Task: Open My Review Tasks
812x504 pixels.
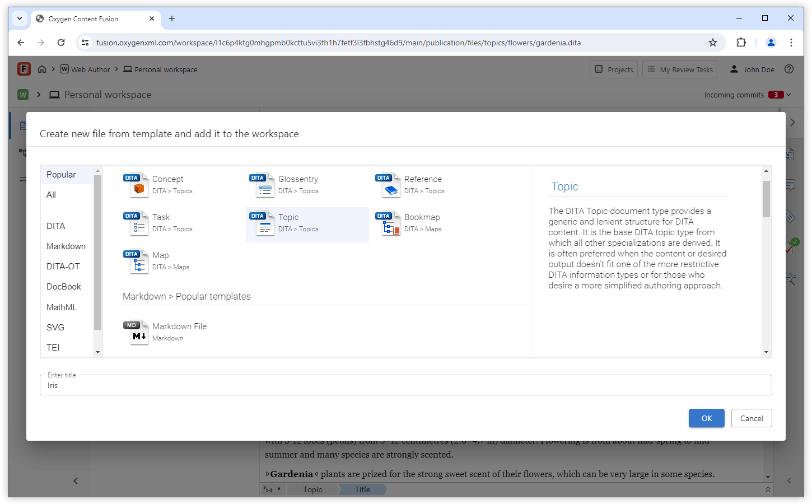Action: [x=680, y=69]
